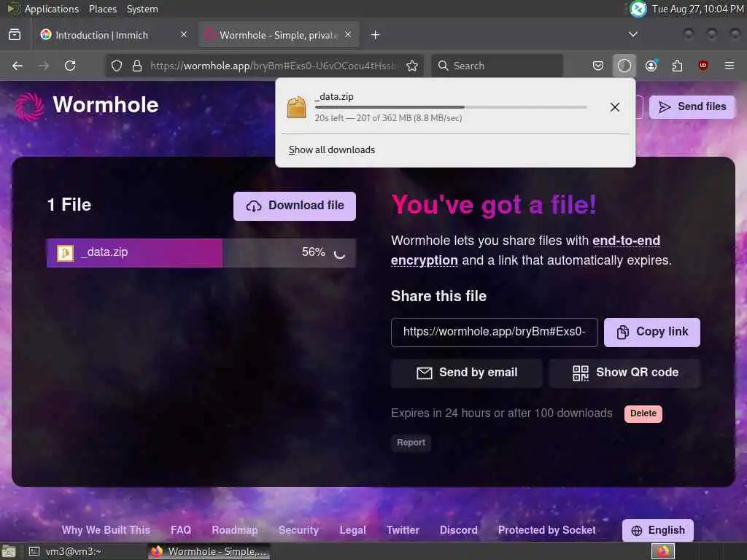Image resolution: width=747 pixels, height=560 pixels.
Task: Click the forward navigation arrow
Action: [44, 66]
